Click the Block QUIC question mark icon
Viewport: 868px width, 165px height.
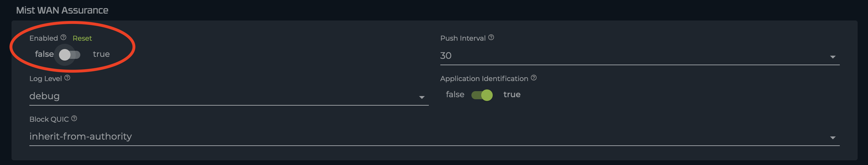[74, 119]
